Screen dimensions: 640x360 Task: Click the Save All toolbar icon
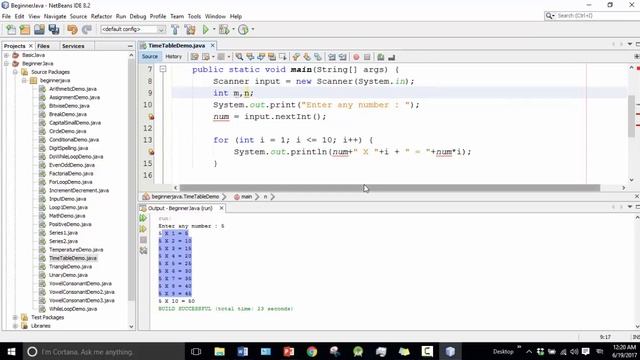click(54, 29)
